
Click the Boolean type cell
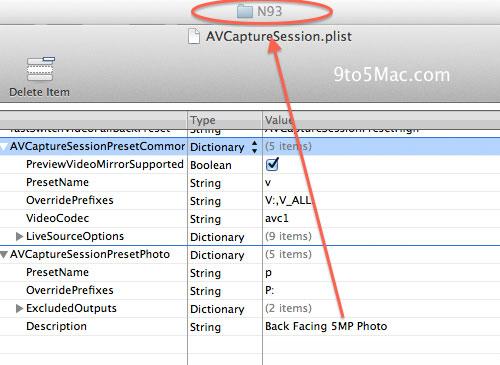coord(211,165)
